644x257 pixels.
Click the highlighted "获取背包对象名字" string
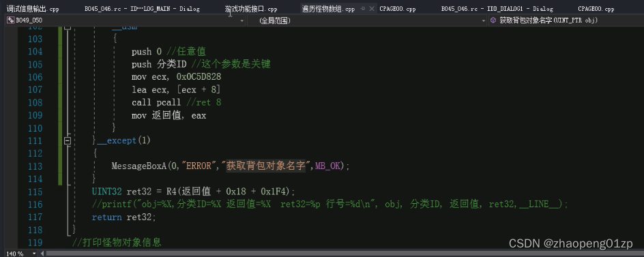(266, 166)
